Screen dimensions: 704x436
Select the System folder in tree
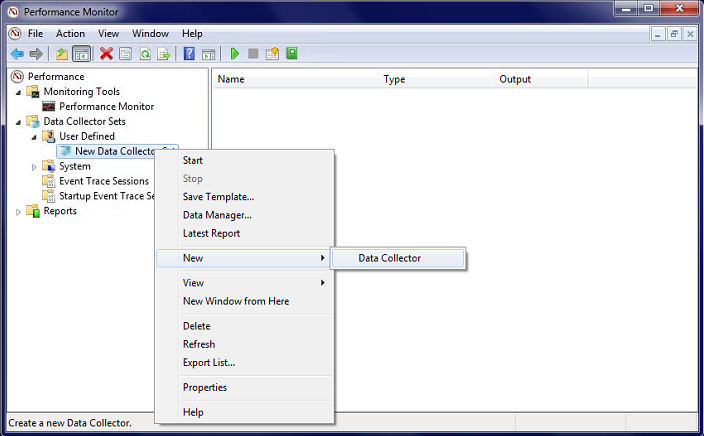(x=75, y=166)
